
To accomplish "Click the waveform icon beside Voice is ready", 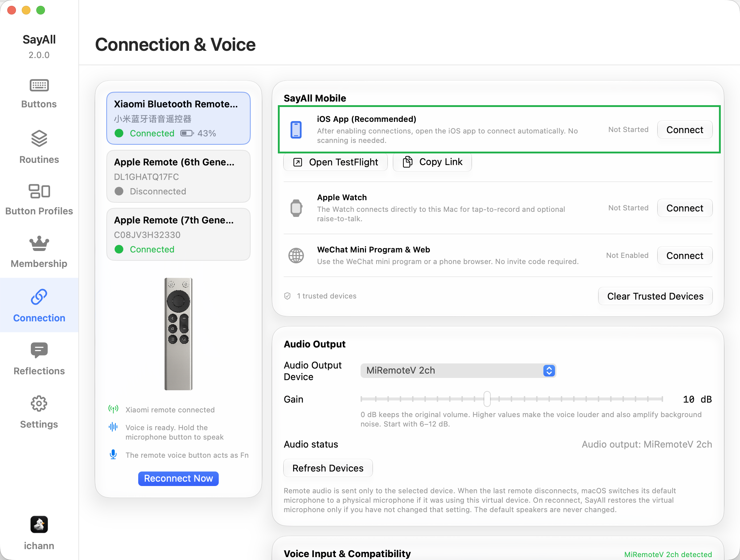I will [113, 427].
